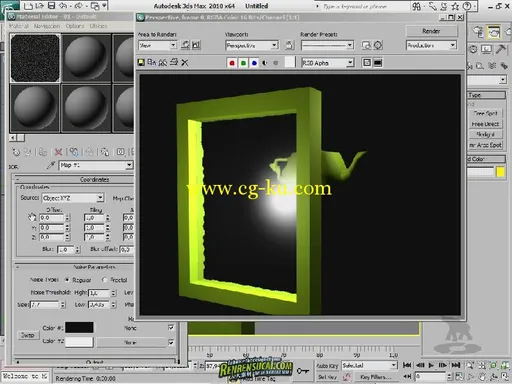Screen dimensions: 512x384
Task: Select the Fractal noise type radio button
Action: [104, 280]
